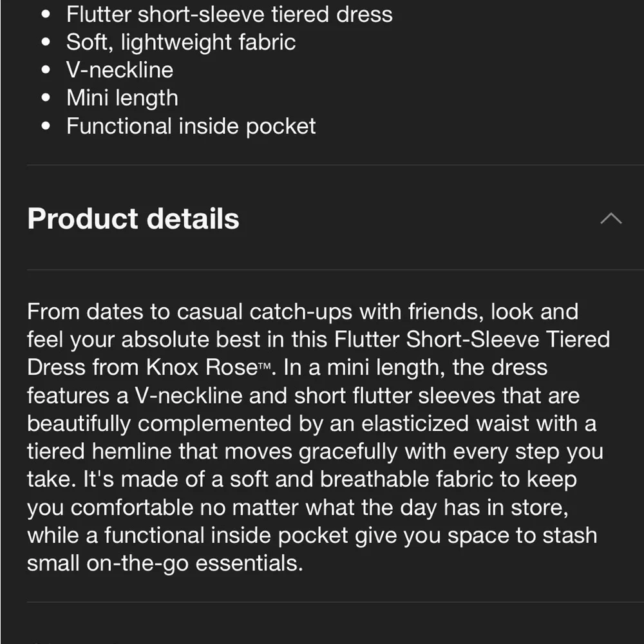Click the "Soft, lightweight fabric" bullet text
This screenshot has height=644, width=644.
[x=181, y=43]
